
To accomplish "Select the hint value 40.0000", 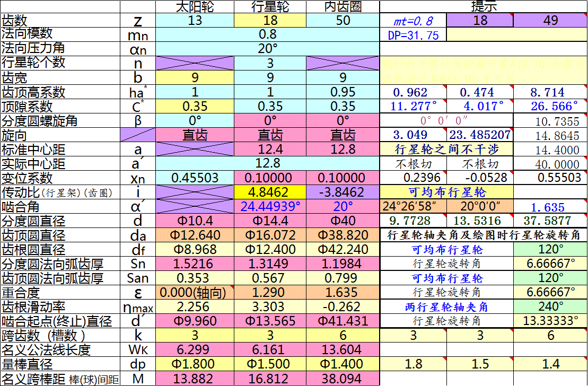I will (550, 163).
